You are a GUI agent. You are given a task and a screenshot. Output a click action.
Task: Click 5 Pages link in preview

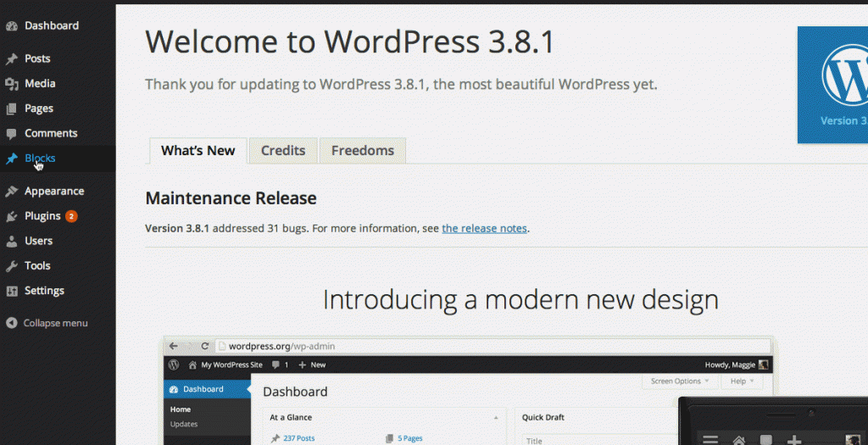(409, 438)
